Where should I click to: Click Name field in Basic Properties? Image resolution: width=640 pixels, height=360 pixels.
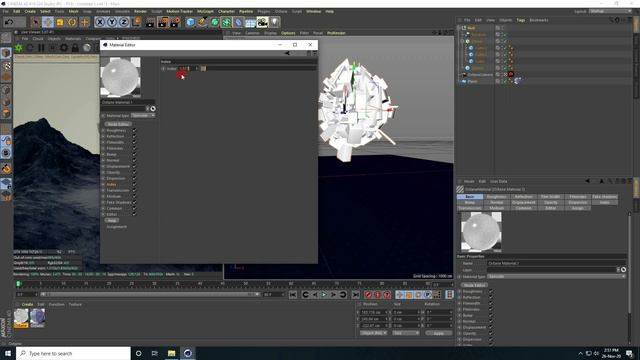[x=557, y=263]
